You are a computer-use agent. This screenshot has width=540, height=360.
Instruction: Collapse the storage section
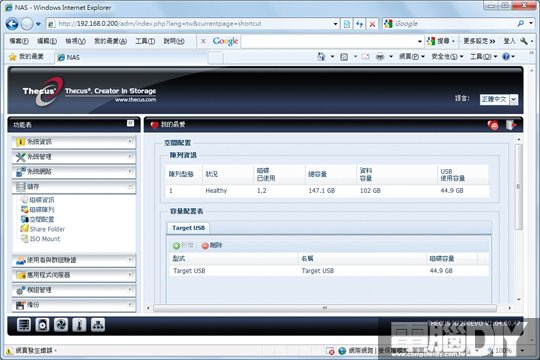(74, 187)
